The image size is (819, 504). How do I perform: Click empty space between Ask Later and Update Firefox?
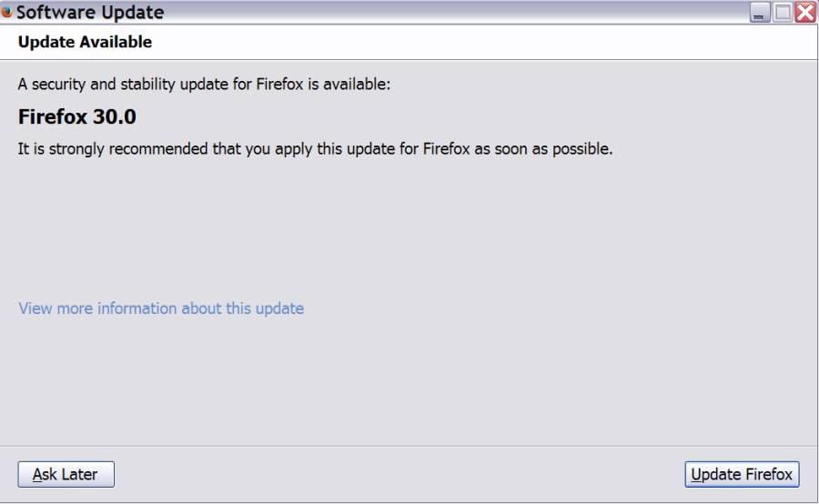coord(399,474)
